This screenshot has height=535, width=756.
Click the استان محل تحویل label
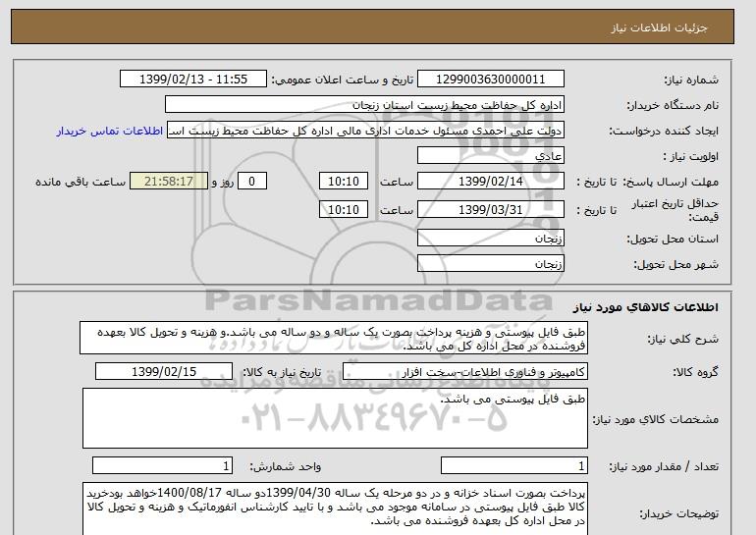(673, 239)
